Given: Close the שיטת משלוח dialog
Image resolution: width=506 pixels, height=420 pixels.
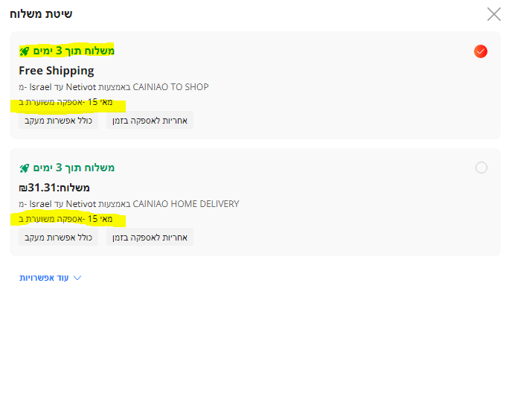Looking at the screenshot, I should pyautogui.click(x=493, y=13).
